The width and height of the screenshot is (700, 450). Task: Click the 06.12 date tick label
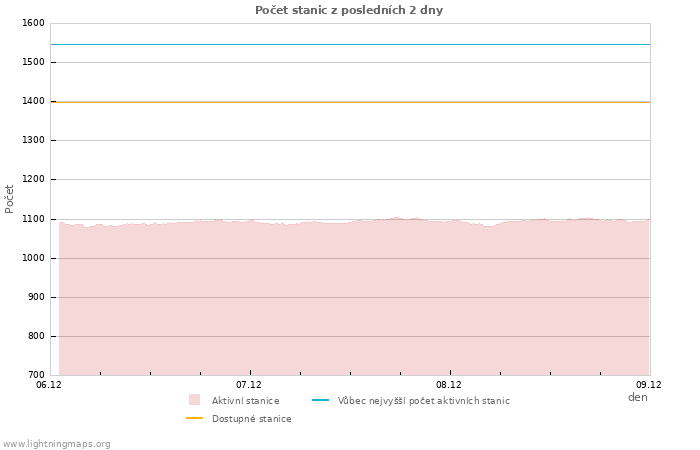click(x=48, y=384)
